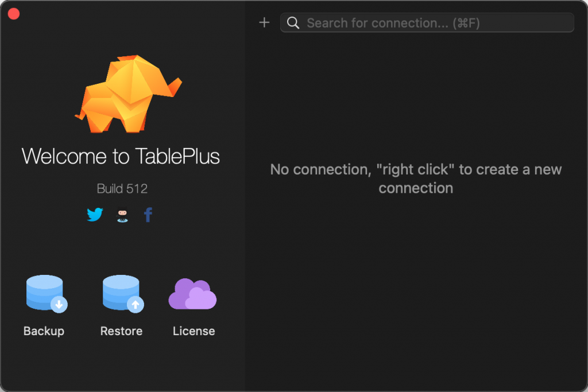Click the red traffic light window button
588x392 pixels.
point(13,13)
